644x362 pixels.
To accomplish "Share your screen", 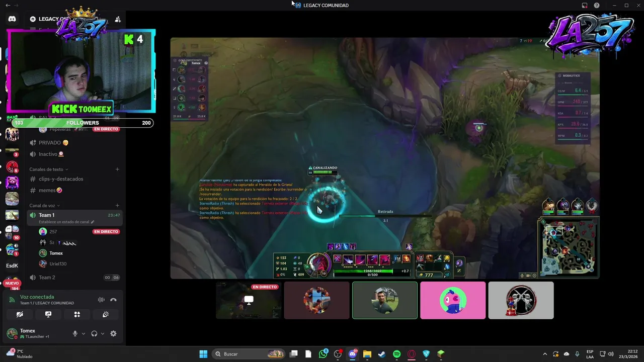I will tap(48, 314).
